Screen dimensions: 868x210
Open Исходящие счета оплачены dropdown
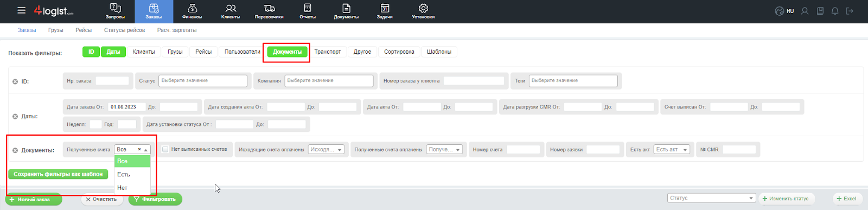pyautogui.click(x=326, y=149)
